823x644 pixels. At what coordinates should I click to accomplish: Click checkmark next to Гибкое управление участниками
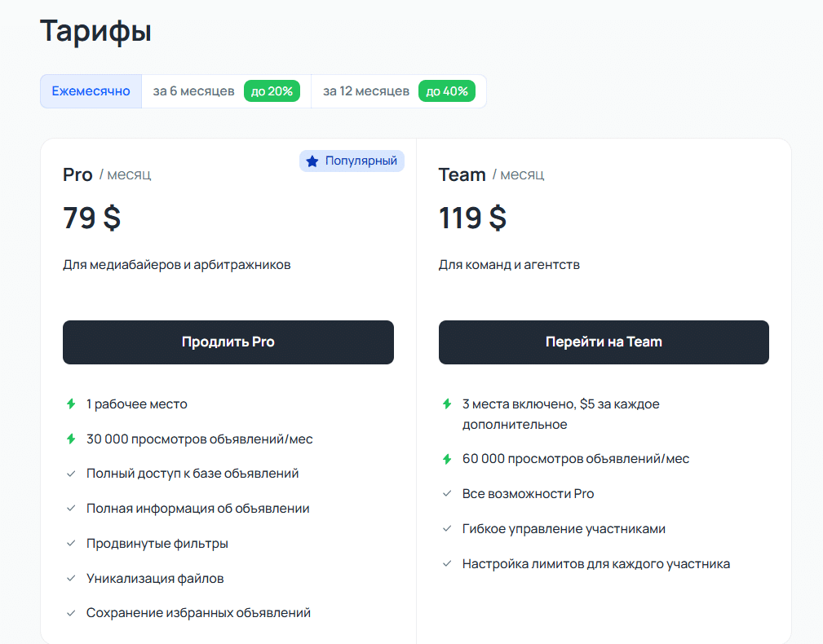(447, 528)
